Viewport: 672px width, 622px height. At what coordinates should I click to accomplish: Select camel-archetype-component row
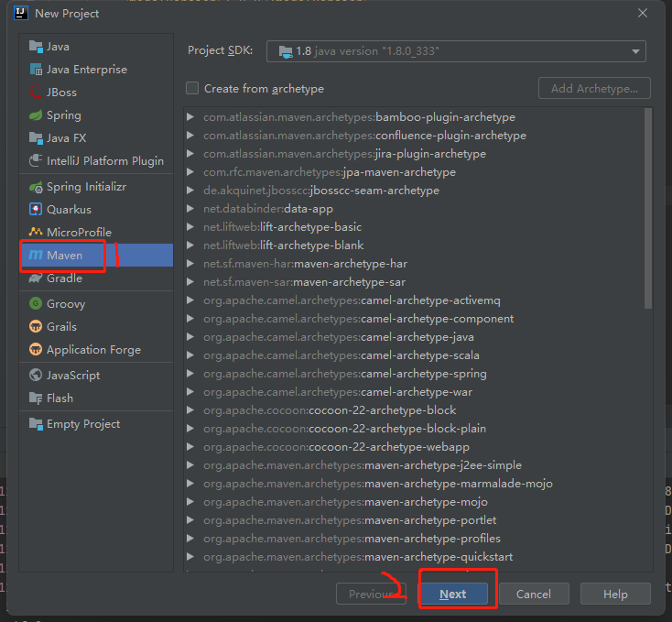(414, 319)
